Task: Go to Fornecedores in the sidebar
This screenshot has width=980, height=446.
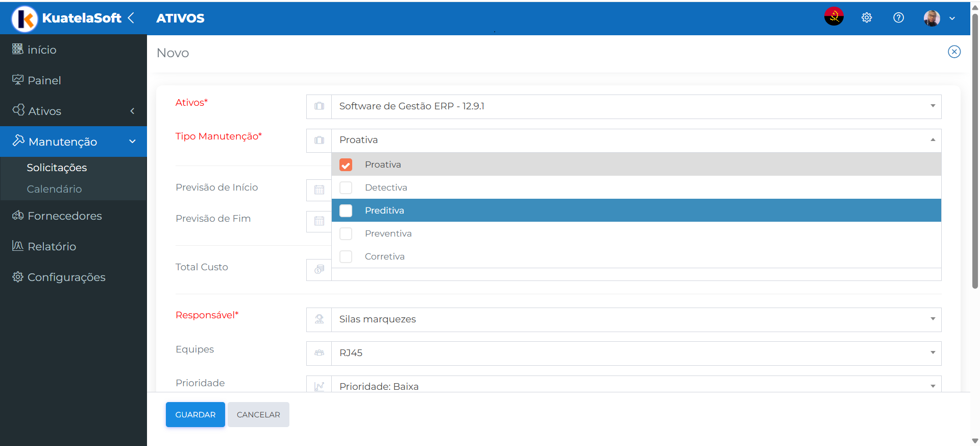Action: coord(64,216)
